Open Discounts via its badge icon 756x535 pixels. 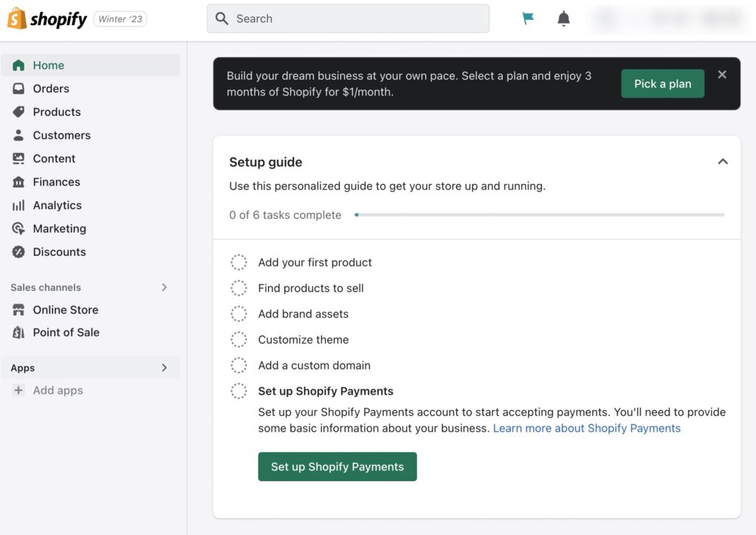click(18, 252)
